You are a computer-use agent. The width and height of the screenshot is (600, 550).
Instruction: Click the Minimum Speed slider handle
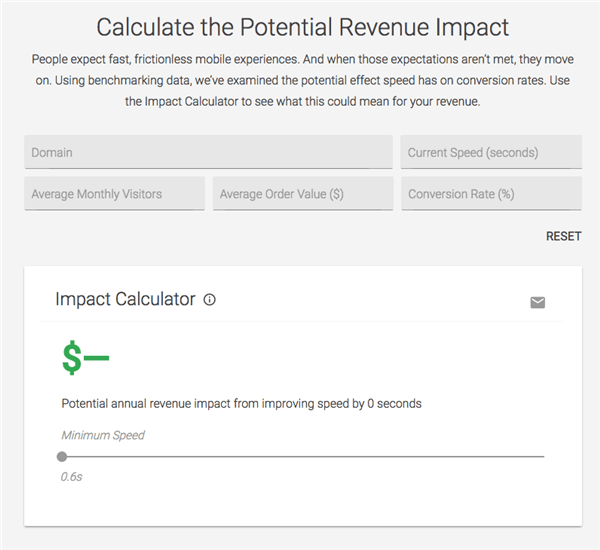point(62,456)
